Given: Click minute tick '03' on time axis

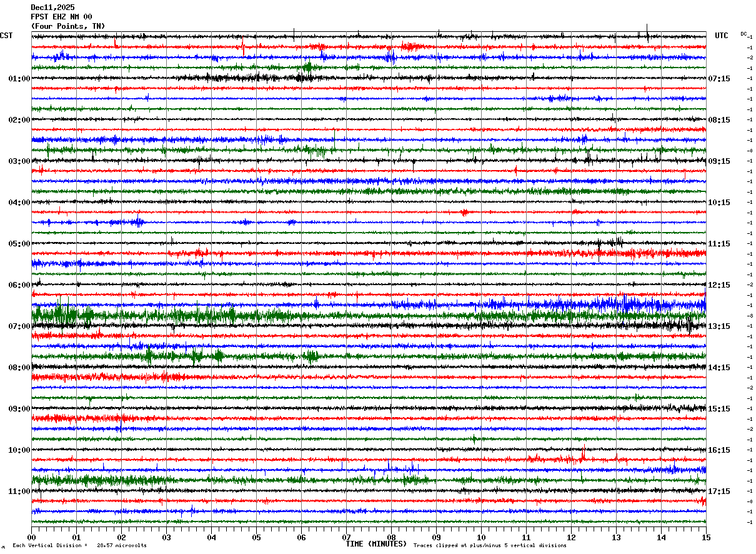Looking at the screenshot, I should (x=166, y=537).
